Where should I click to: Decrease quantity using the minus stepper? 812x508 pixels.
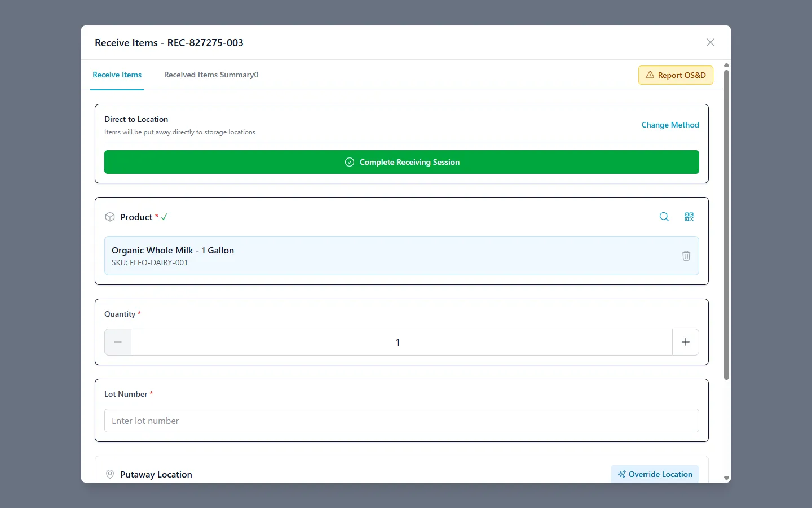(x=118, y=342)
